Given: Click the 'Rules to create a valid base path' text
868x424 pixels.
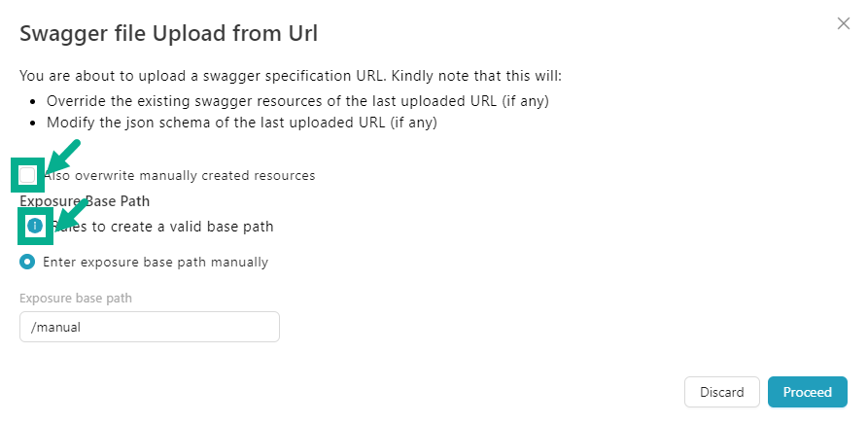Looking at the screenshot, I should pyautogui.click(x=165, y=227).
